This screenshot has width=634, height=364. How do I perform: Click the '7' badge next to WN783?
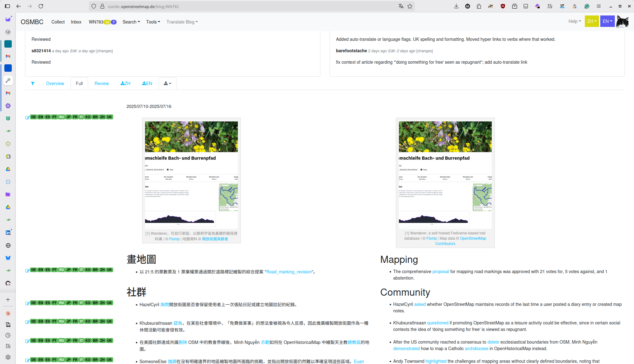pyautogui.click(x=114, y=22)
